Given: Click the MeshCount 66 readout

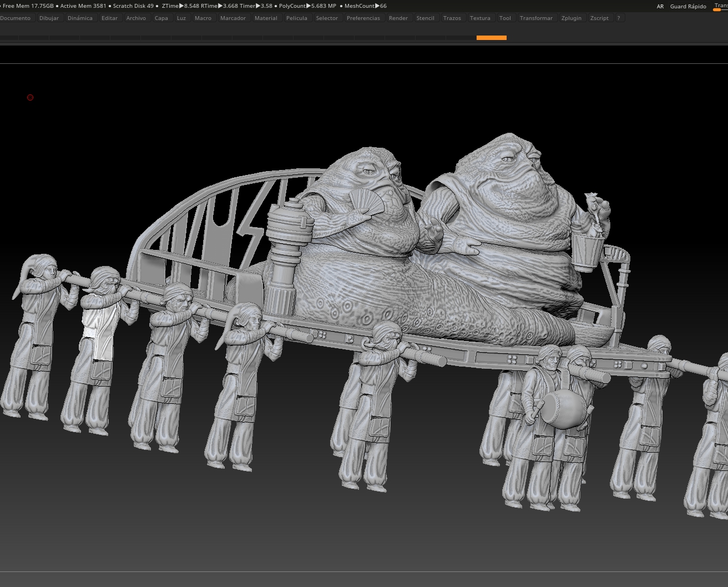Looking at the screenshot, I should [x=366, y=6].
